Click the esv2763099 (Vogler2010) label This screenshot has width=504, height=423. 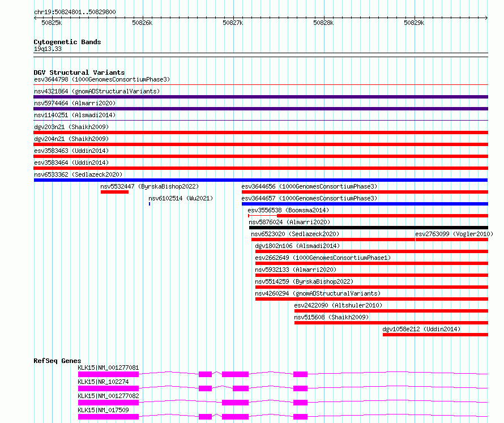click(x=454, y=234)
